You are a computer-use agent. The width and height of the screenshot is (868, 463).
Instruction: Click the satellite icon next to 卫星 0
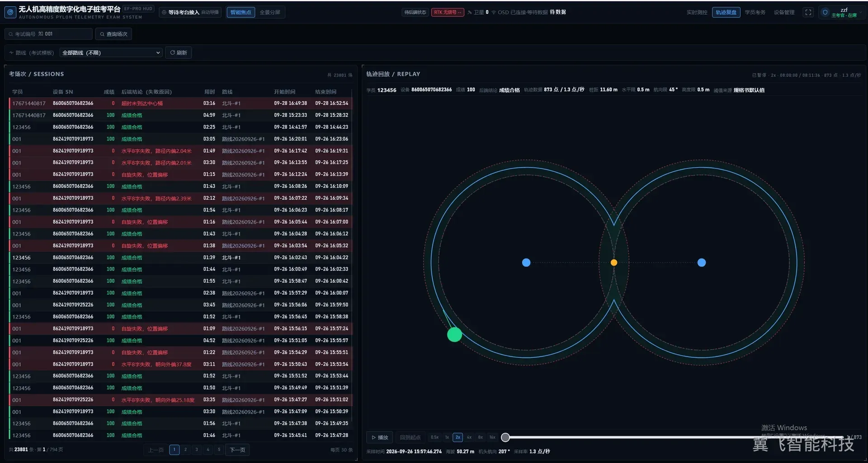pos(470,13)
